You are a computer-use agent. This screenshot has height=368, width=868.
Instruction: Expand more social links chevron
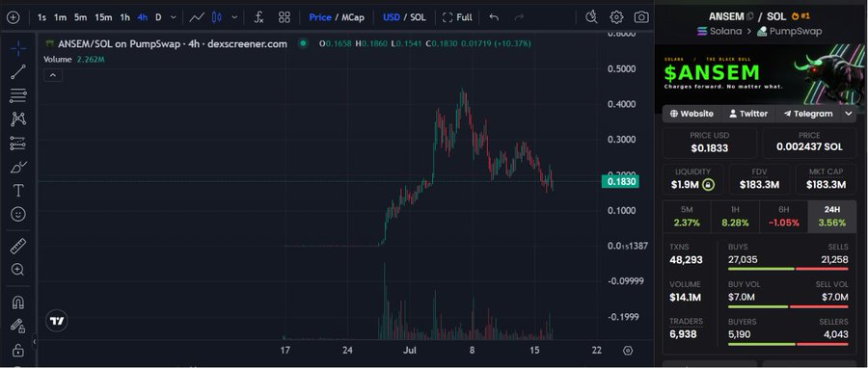(849, 114)
